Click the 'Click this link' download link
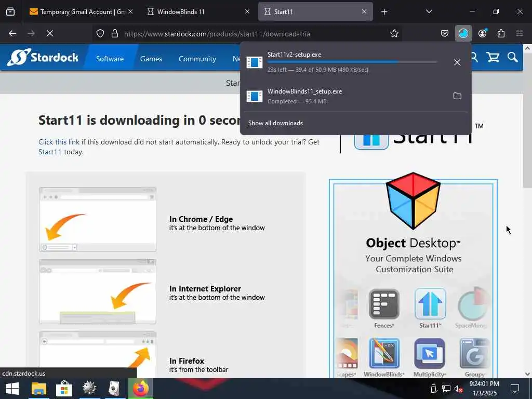This screenshot has height=399, width=532. pyautogui.click(x=59, y=142)
